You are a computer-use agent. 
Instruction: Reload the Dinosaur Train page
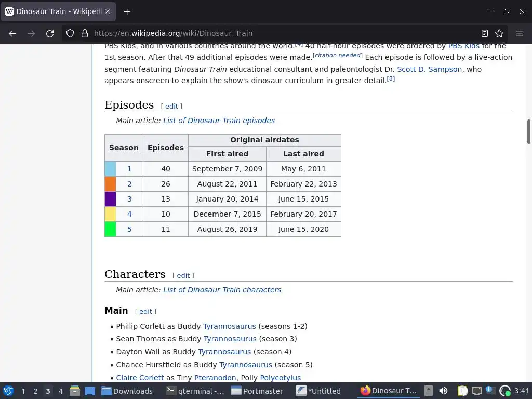pyautogui.click(x=50, y=33)
